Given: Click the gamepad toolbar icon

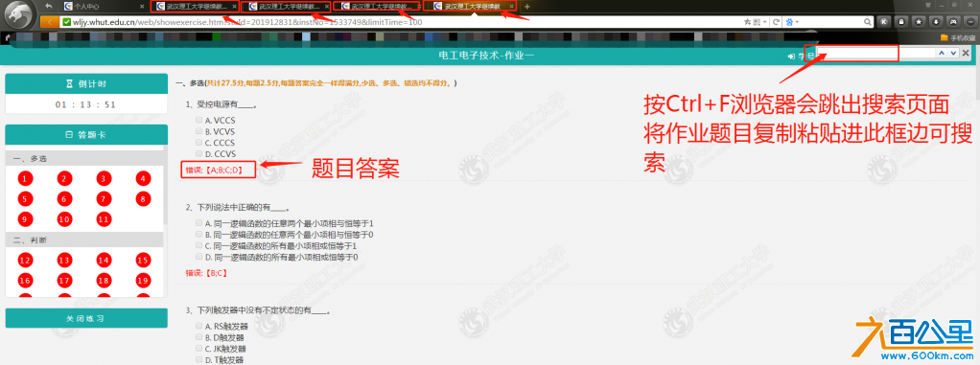Looking at the screenshot, I should click(x=952, y=22).
